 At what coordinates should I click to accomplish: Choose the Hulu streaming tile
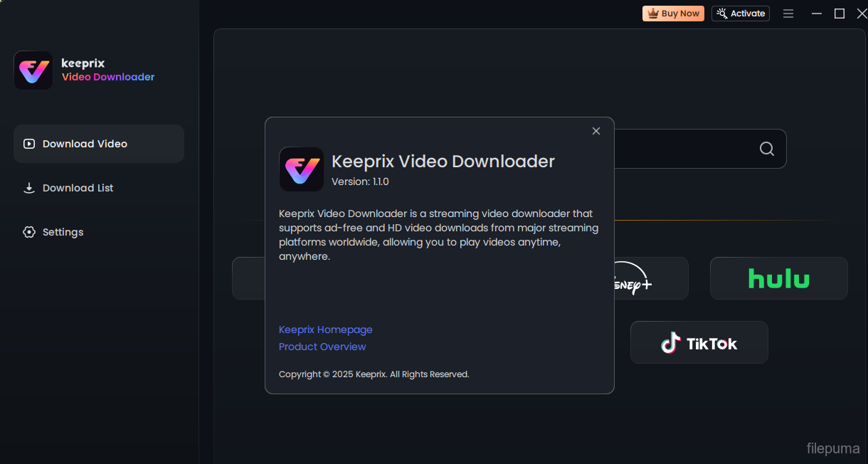click(x=778, y=278)
